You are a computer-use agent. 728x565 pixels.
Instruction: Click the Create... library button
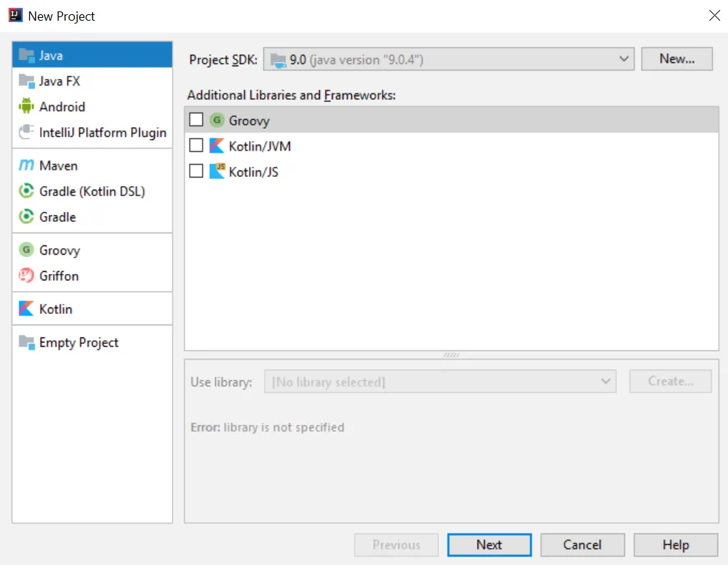point(670,382)
